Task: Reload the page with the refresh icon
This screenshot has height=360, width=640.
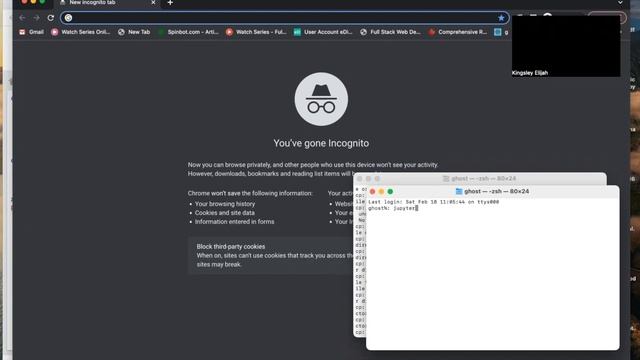Action: [x=51, y=18]
